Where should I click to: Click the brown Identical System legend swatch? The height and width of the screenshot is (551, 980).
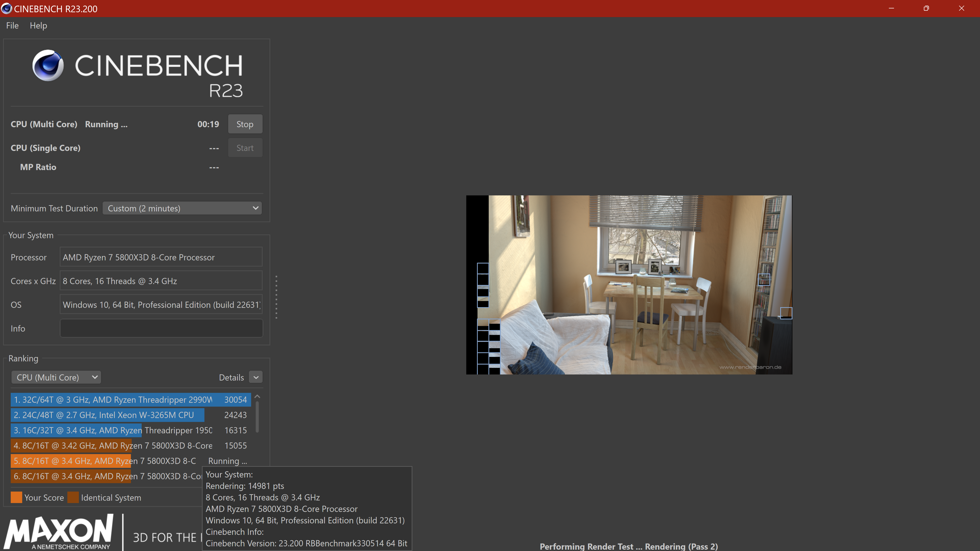(x=73, y=497)
